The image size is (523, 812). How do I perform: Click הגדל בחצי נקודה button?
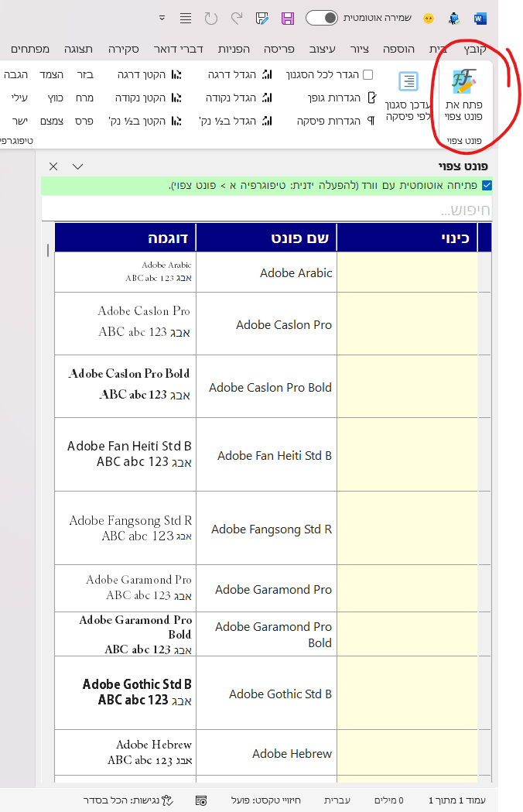coord(235,121)
